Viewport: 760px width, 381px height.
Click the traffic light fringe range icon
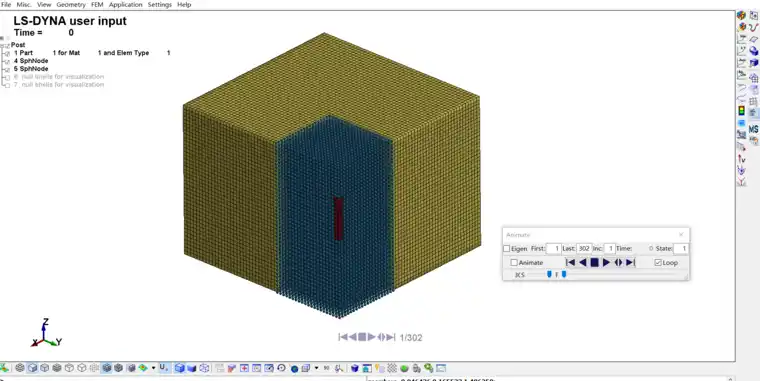tap(741, 111)
